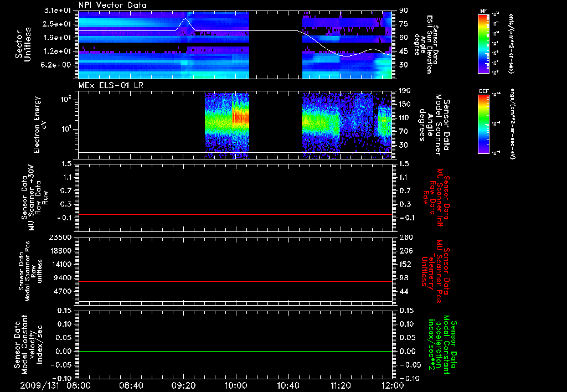Screen dimensions: 567x392
Task: Click the red 'MU Scanner Int Raw Data' title
Action: point(437,198)
